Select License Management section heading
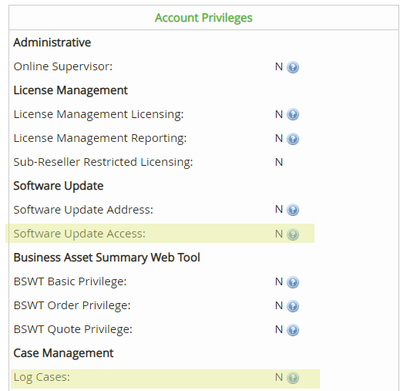 coord(70,90)
